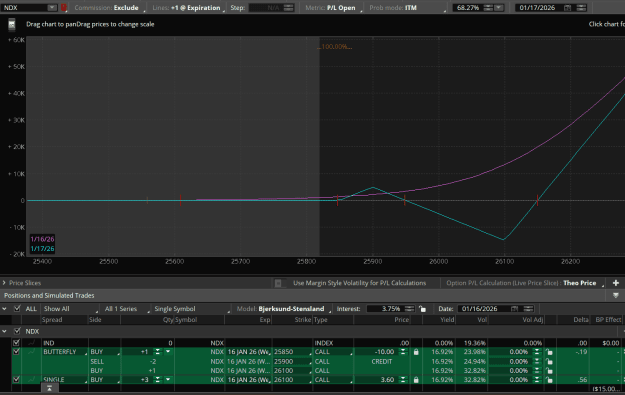Viewport: 625px width, 395px height.
Task: Adjust the 01/17/2026 date stepper
Action: [x=581, y=8]
